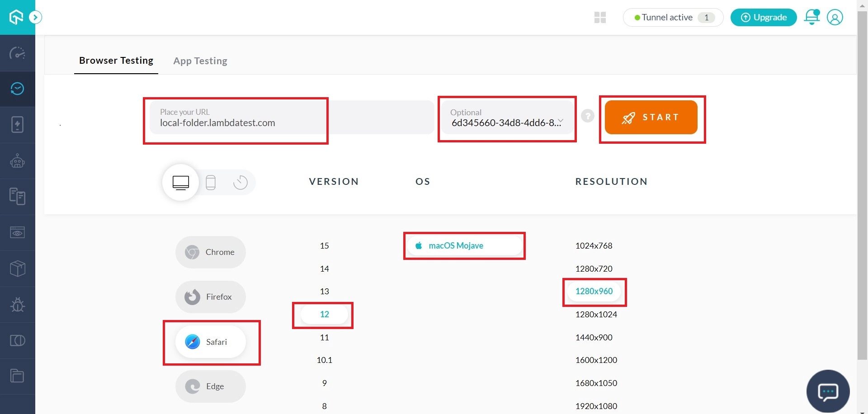Choose browser version 11
Image resolution: width=868 pixels, height=414 pixels.
(325, 338)
